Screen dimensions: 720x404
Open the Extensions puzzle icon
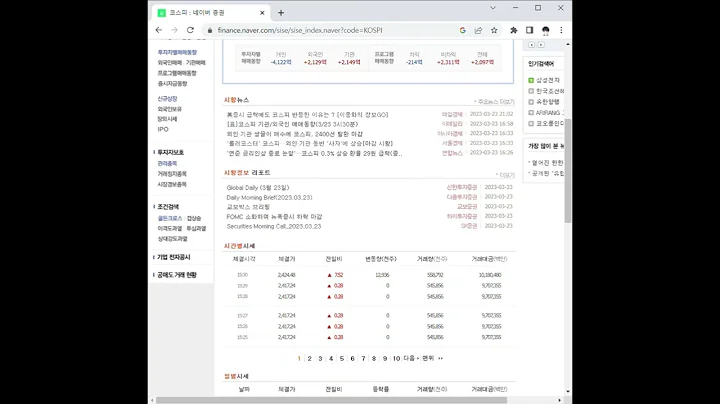tap(513, 30)
